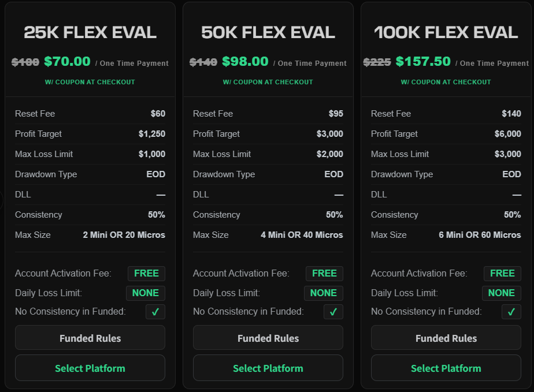The image size is (534, 392).
Task: Click the 25K FLEX EVAL heading
Action: (x=90, y=32)
